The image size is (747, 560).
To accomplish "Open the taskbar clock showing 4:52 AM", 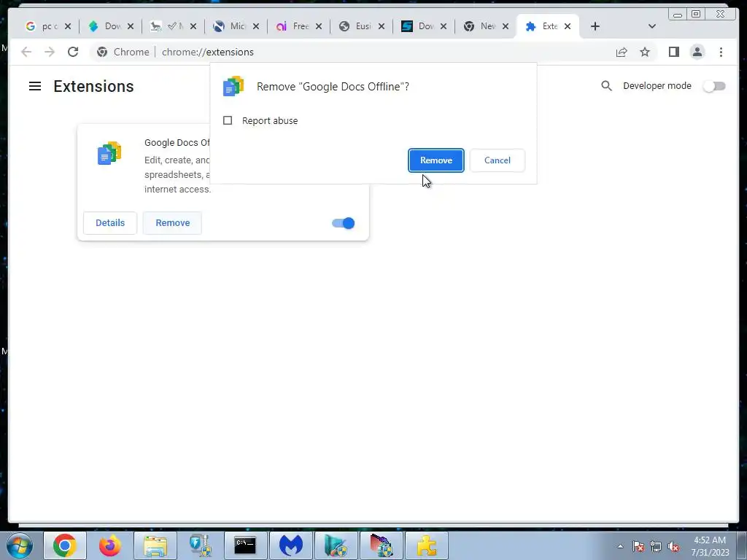I will (710, 546).
